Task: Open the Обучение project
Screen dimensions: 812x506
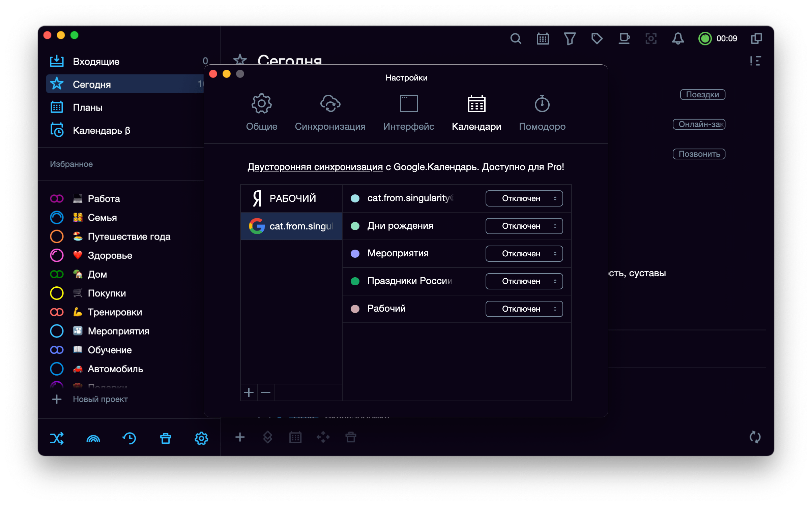Action: point(125,350)
